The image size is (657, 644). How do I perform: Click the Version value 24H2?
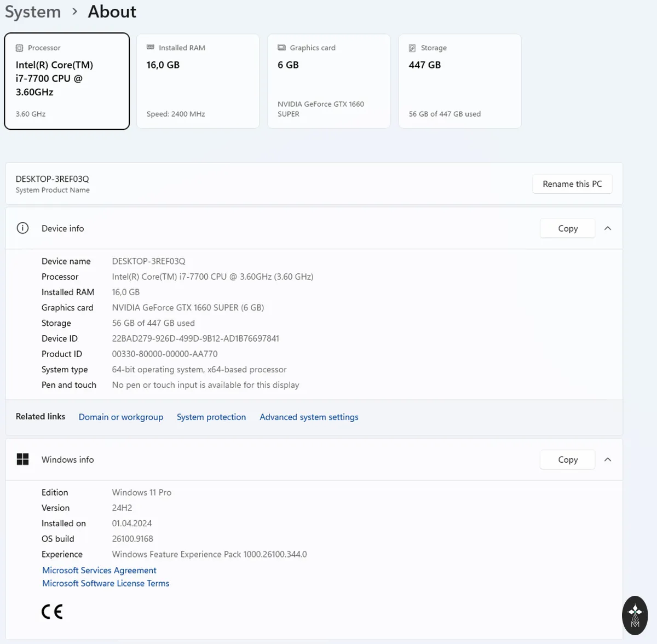point(122,508)
